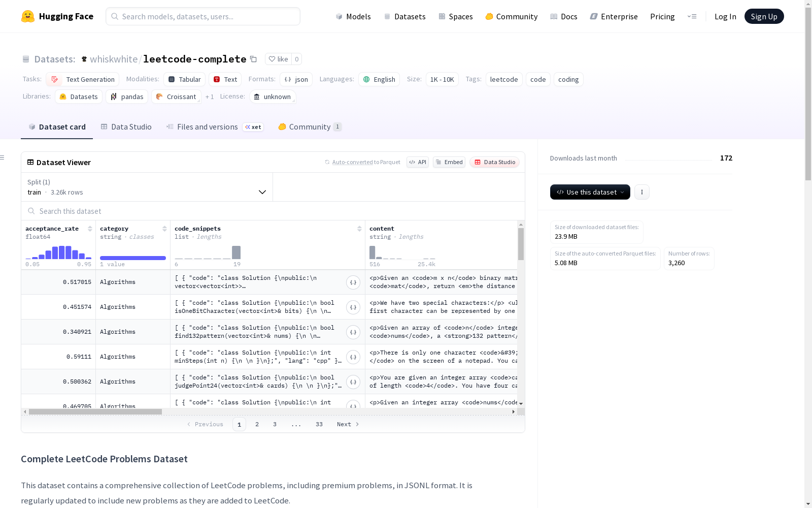The height and width of the screenshot is (508, 812).
Task: Click the acceptance_rate histogram bars
Action: [x=58, y=252]
